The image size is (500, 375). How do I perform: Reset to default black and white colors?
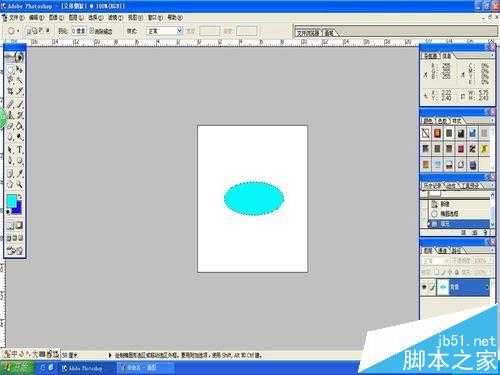point(8,211)
